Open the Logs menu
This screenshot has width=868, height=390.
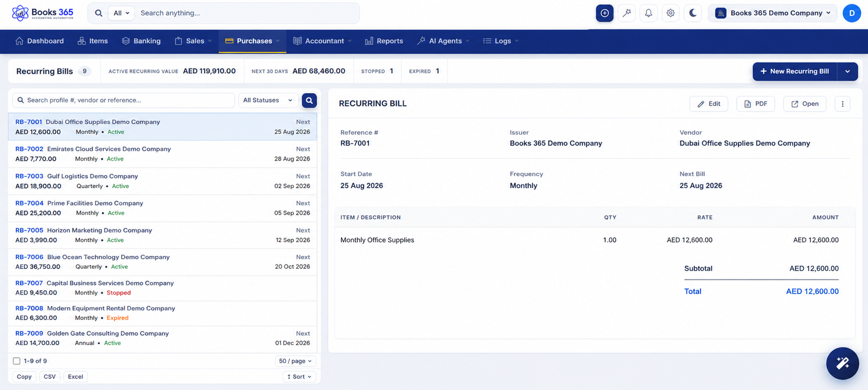(501, 41)
